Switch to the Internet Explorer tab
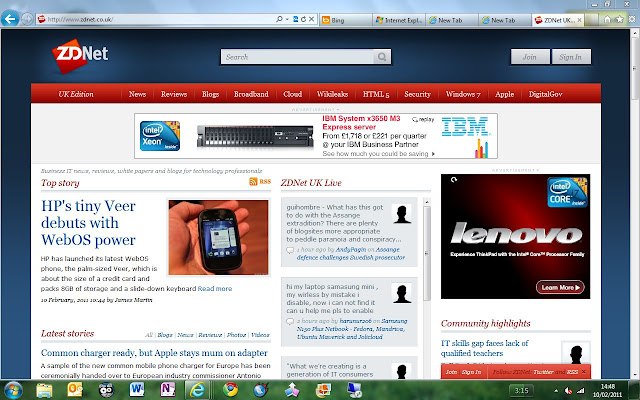640x400 pixels. pyautogui.click(x=399, y=20)
